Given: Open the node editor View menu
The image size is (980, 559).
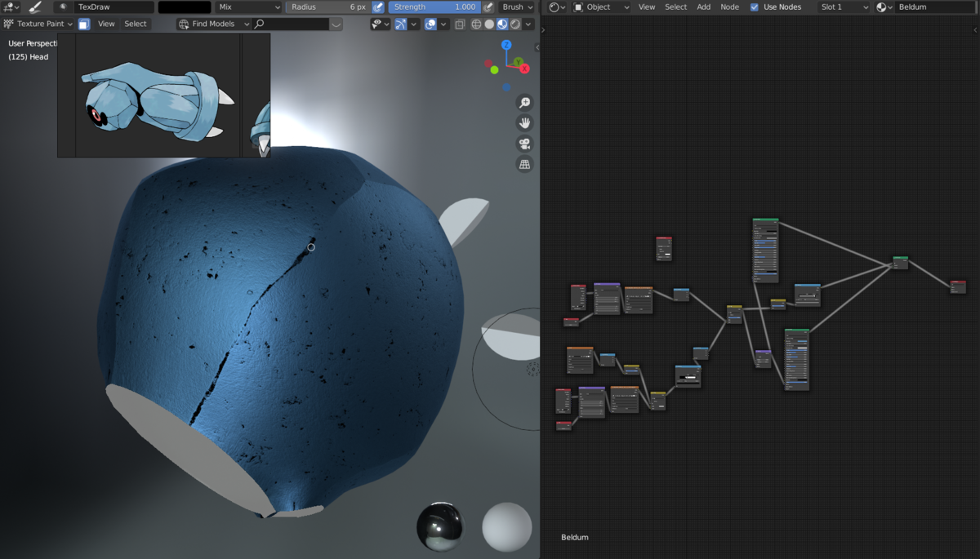Looking at the screenshot, I should click(x=647, y=7).
